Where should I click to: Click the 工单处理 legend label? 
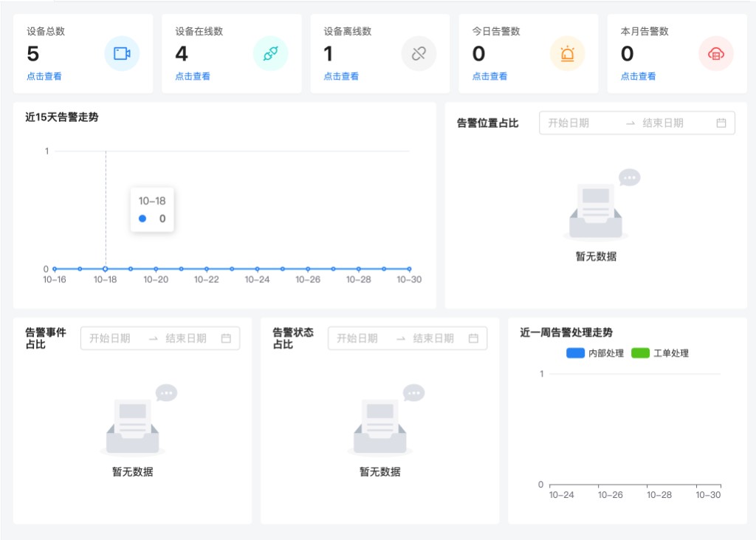tap(671, 353)
